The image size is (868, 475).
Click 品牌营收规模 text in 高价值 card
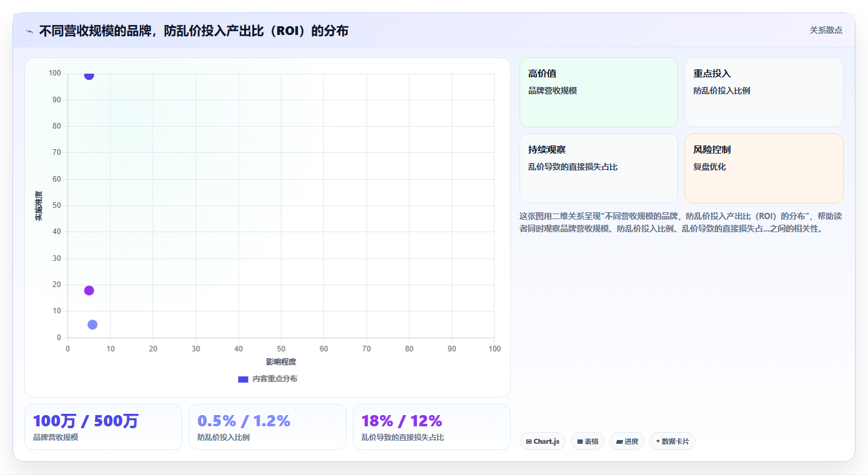[553, 91]
